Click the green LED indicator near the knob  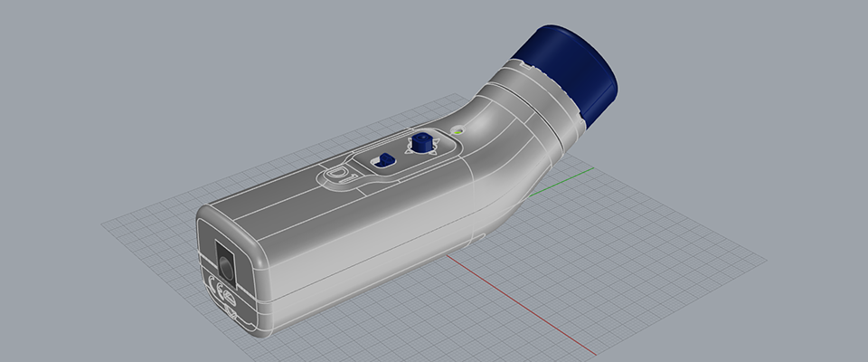click(x=458, y=131)
